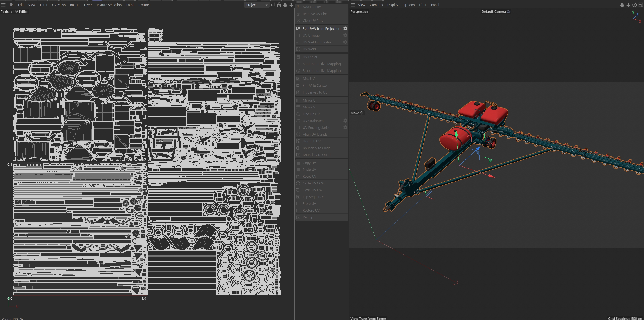This screenshot has width=644, height=320.
Task: Expand the UV Mesh menu
Action: [x=59, y=5]
